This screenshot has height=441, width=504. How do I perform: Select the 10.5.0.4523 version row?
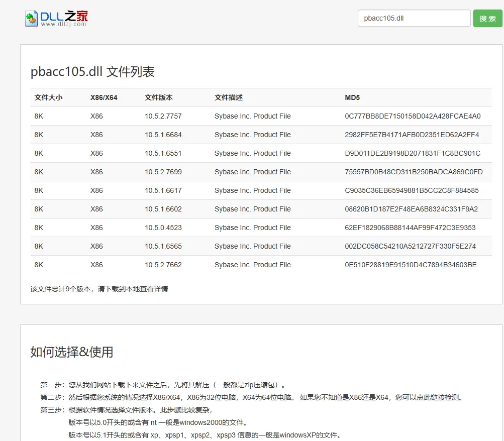tap(163, 228)
